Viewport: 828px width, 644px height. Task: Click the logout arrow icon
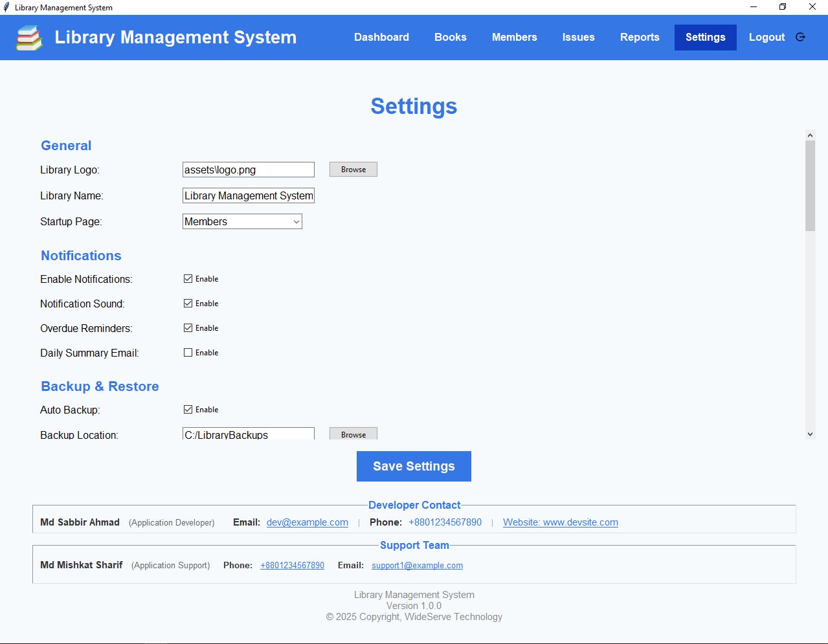[x=800, y=38]
